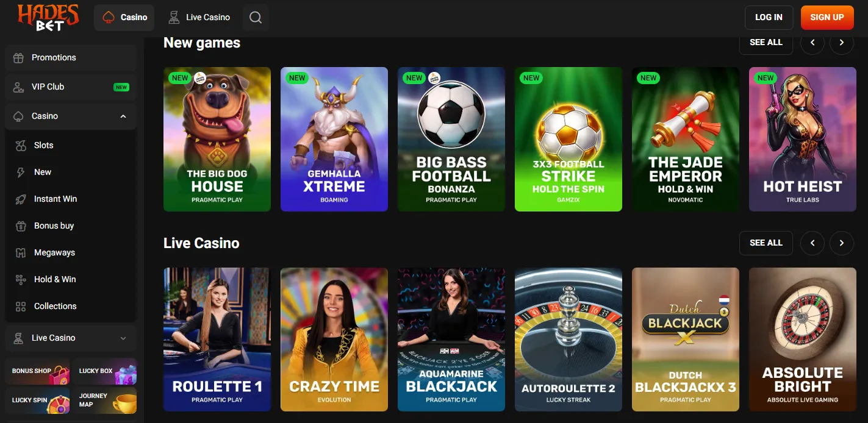
Task: Open Dutch BlackjackX 3 live game
Action: point(686,339)
